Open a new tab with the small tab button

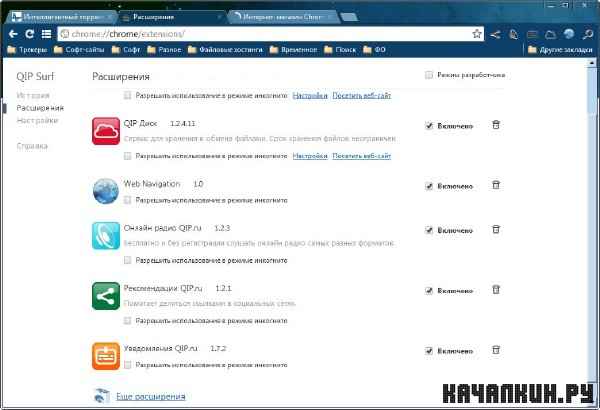(349, 17)
